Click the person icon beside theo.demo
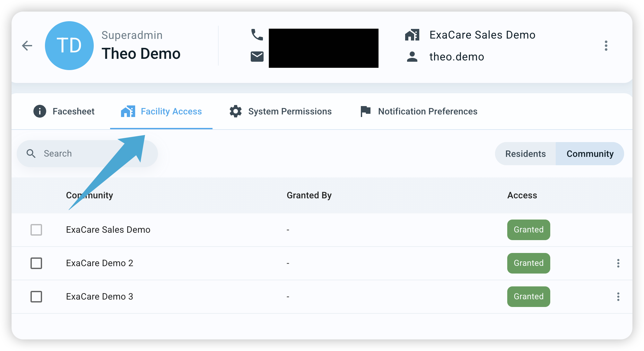This screenshot has height=351, width=644. pos(412,57)
